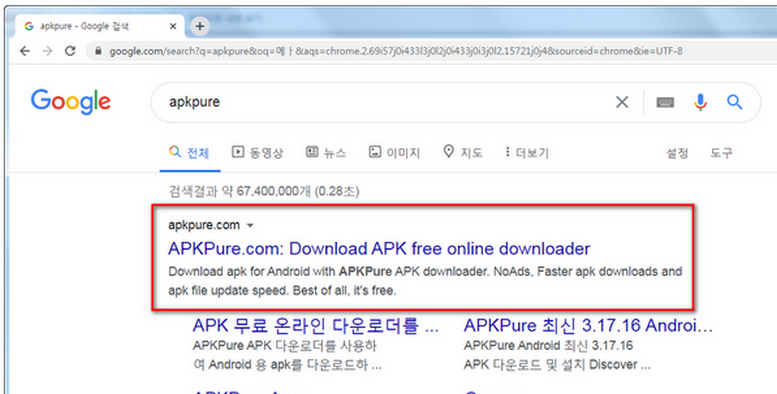Click the Google logo
This screenshot has width=777, height=394.
(x=71, y=102)
